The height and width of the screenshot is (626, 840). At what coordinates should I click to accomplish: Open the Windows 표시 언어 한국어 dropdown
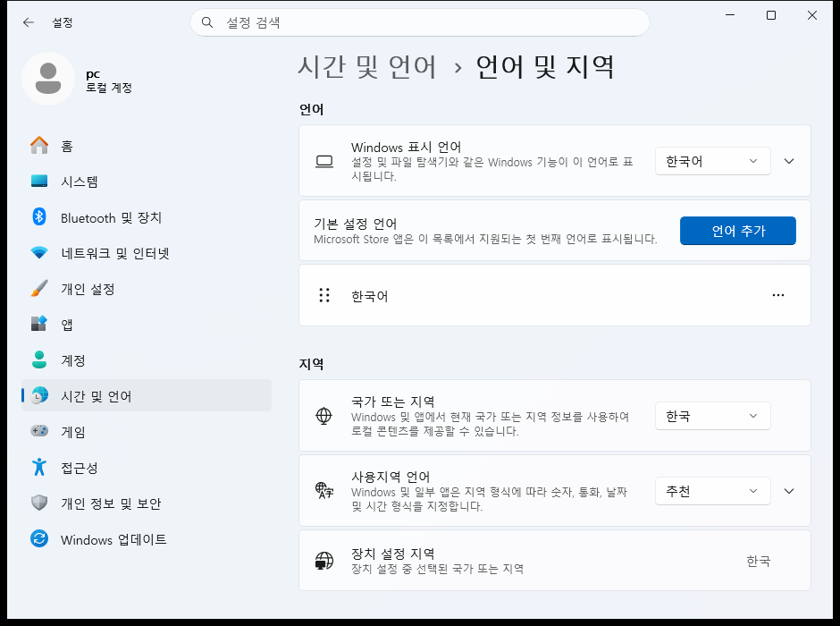(712, 161)
